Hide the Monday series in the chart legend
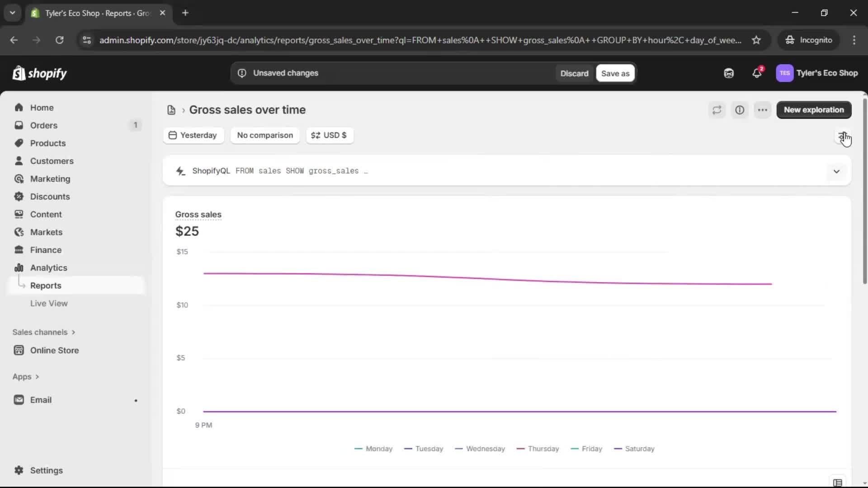 click(373, 449)
